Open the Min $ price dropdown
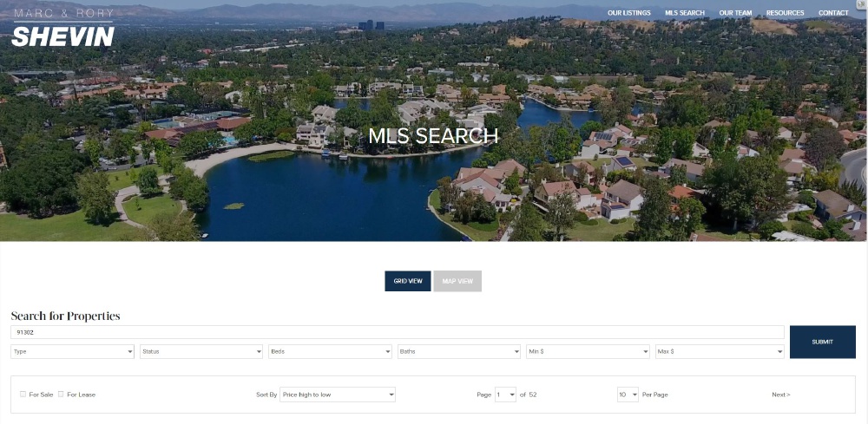This screenshot has height=424, width=868. tap(588, 351)
